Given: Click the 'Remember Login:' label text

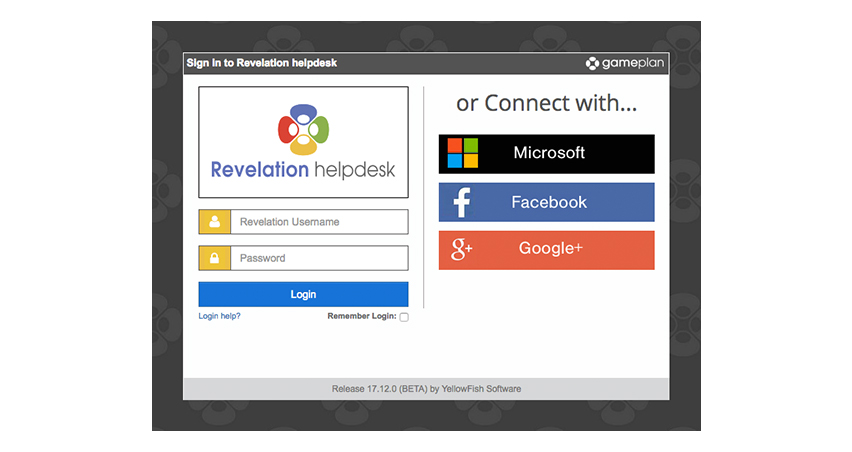Looking at the screenshot, I should pos(362,316).
